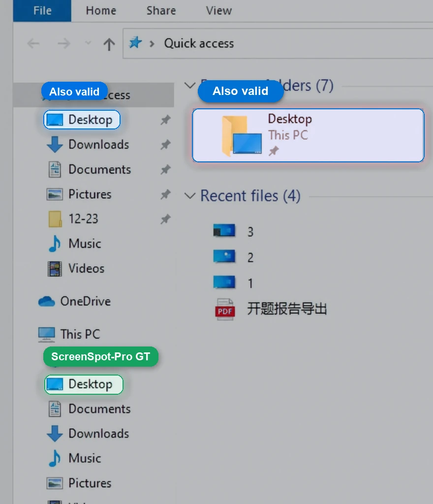The width and height of the screenshot is (433, 504).
Task: Open Music under This PC
Action: (x=74, y=458)
